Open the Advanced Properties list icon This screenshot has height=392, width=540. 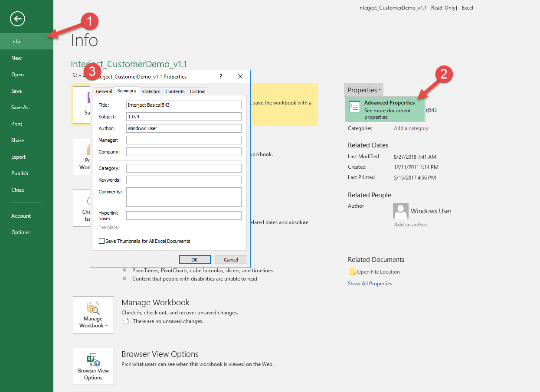pos(355,107)
